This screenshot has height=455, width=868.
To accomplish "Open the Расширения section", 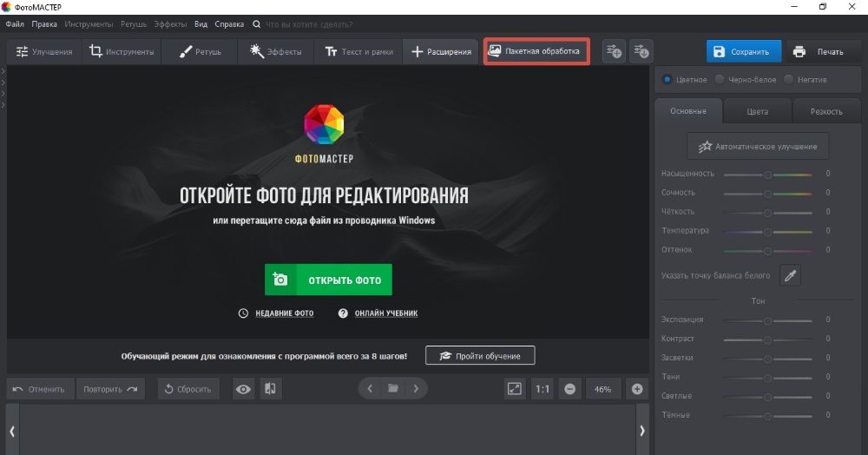I will pyautogui.click(x=441, y=51).
